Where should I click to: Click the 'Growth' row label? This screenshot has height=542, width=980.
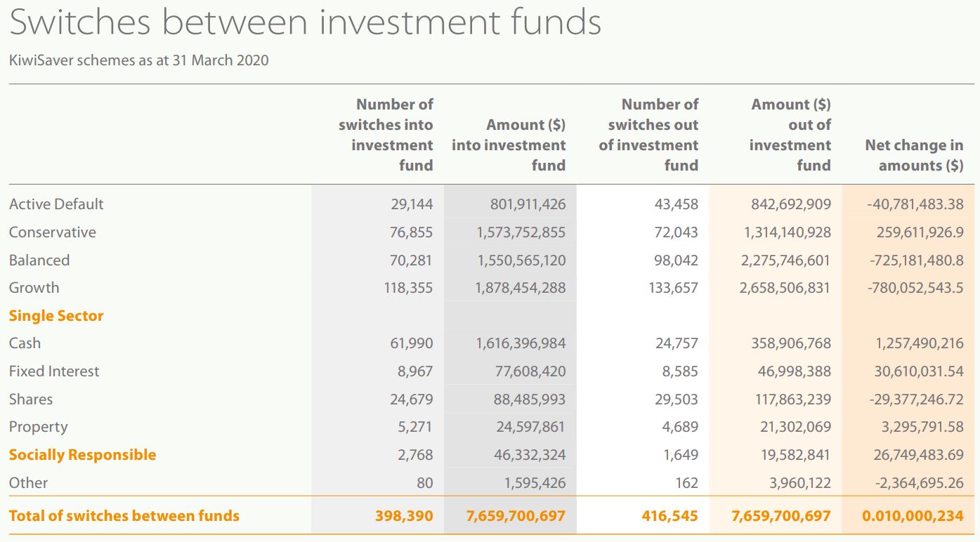click(34, 288)
